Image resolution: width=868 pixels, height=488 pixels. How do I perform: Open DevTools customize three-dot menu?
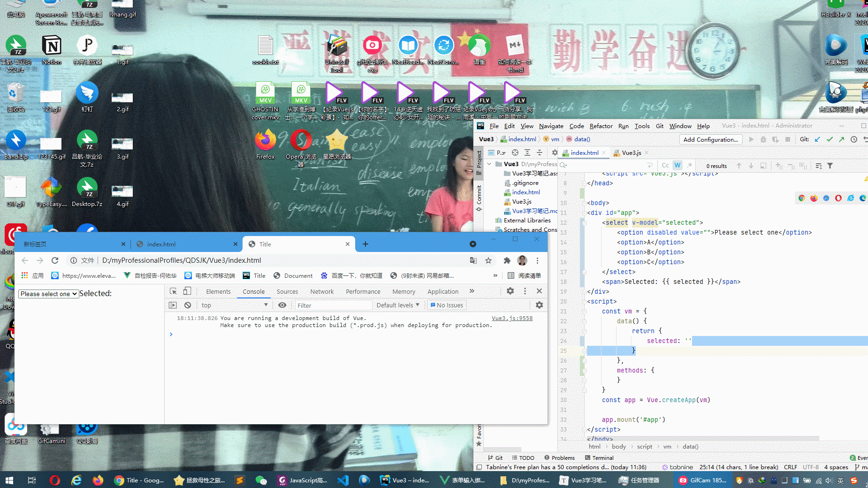pos(525,291)
